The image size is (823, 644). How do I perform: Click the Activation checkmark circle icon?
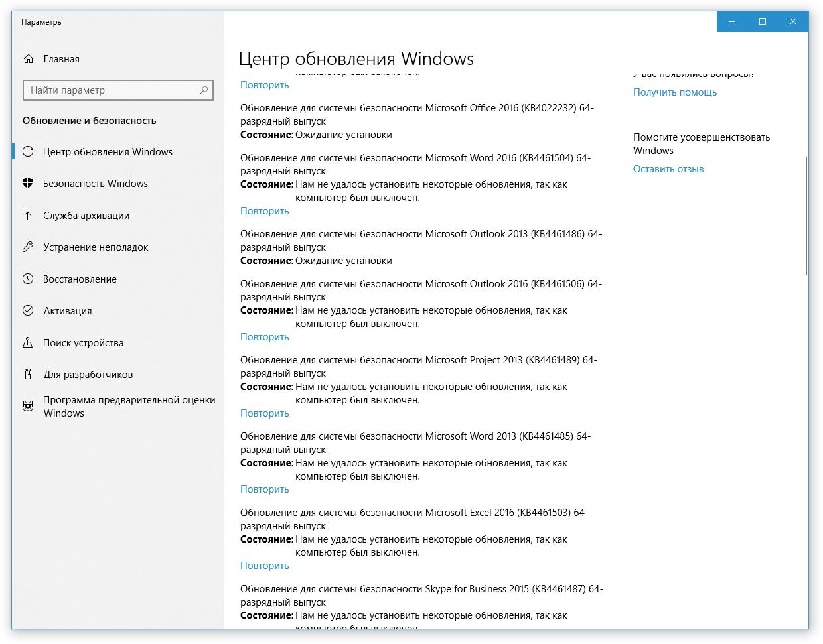28,310
